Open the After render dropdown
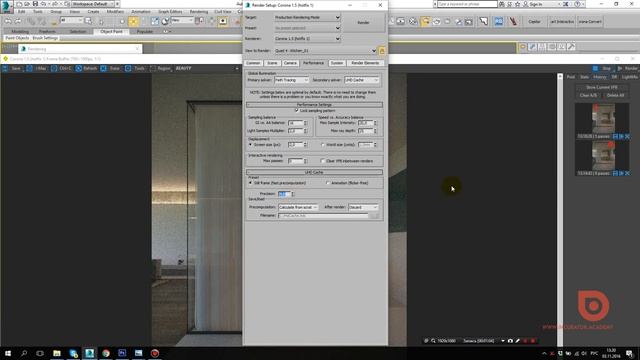The height and width of the screenshot is (360, 640). (363, 207)
